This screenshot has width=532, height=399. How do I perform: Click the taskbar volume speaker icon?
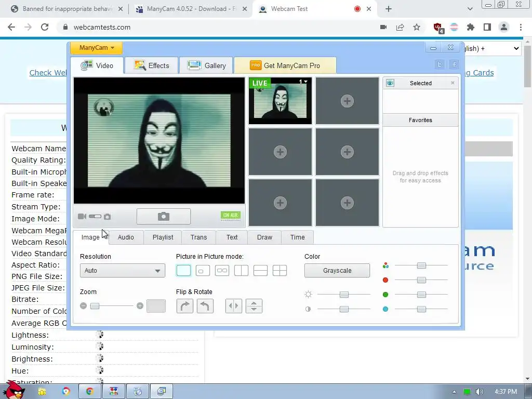click(480, 392)
